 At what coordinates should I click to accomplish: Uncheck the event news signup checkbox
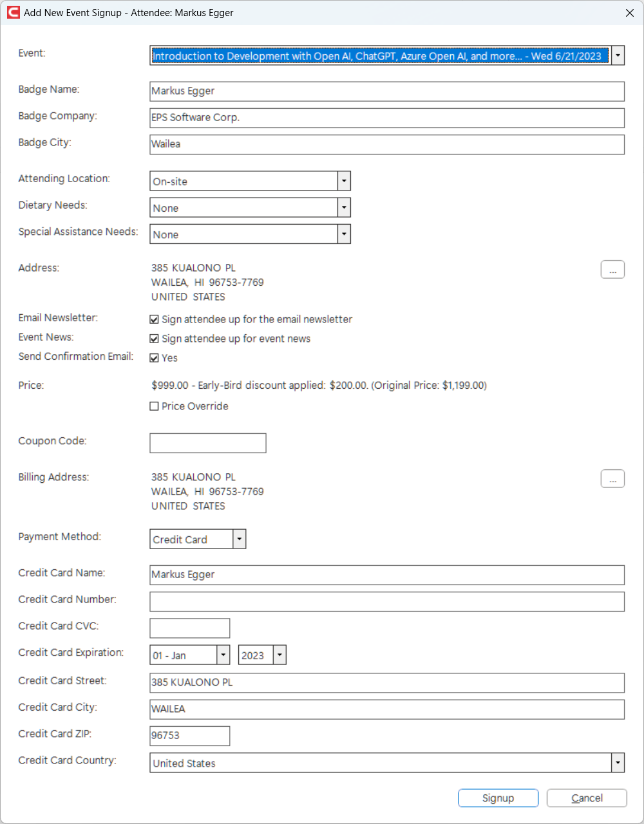(x=154, y=339)
